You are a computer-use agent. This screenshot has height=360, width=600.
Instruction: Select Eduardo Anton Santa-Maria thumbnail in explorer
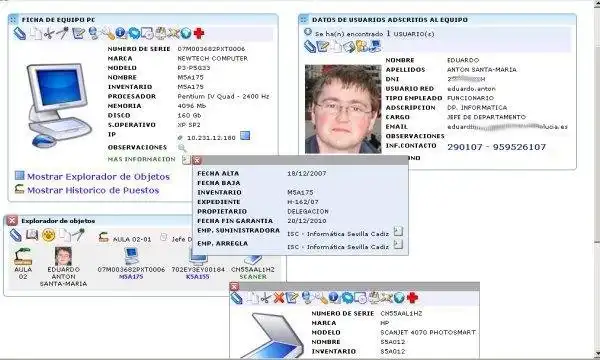click(x=63, y=256)
